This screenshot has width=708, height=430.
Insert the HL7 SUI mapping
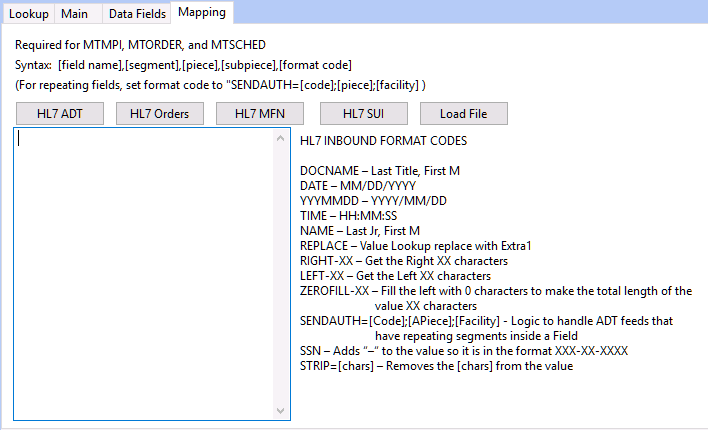(364, 113)
